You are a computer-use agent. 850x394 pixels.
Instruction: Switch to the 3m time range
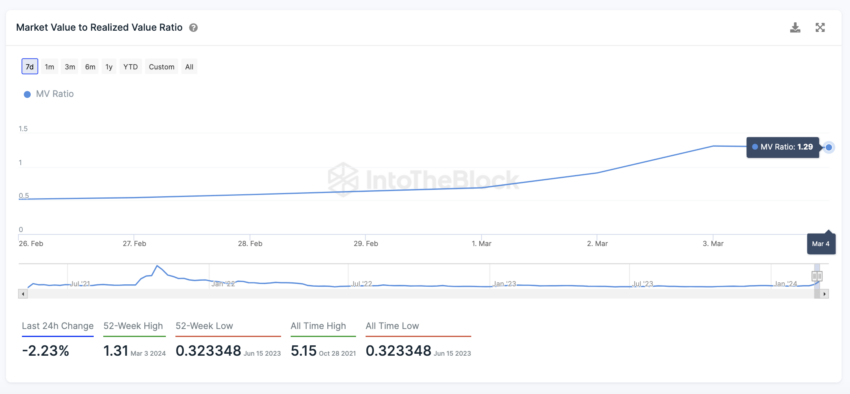(70, 67)
